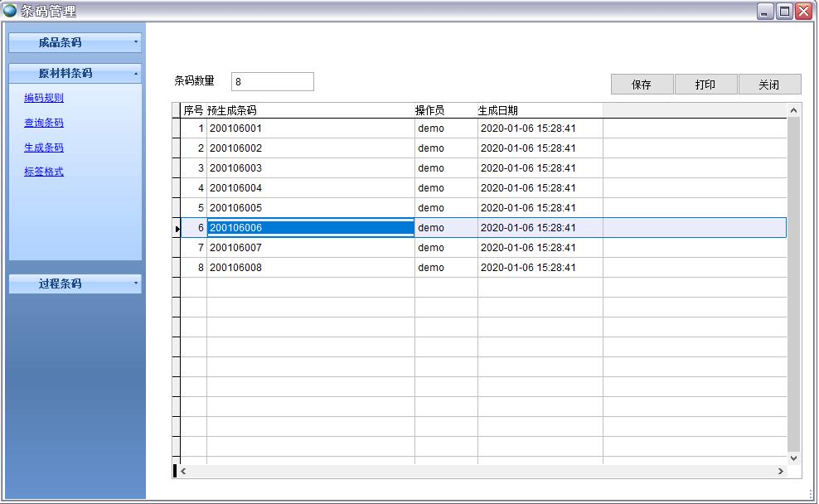Collapse the 原材料条码 panel

click(x=75, y=73)
